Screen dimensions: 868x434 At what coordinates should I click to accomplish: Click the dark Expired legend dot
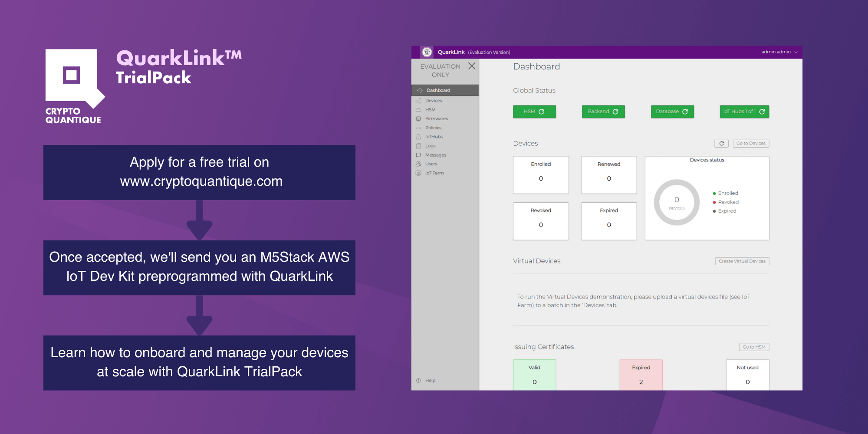point(714,211)
